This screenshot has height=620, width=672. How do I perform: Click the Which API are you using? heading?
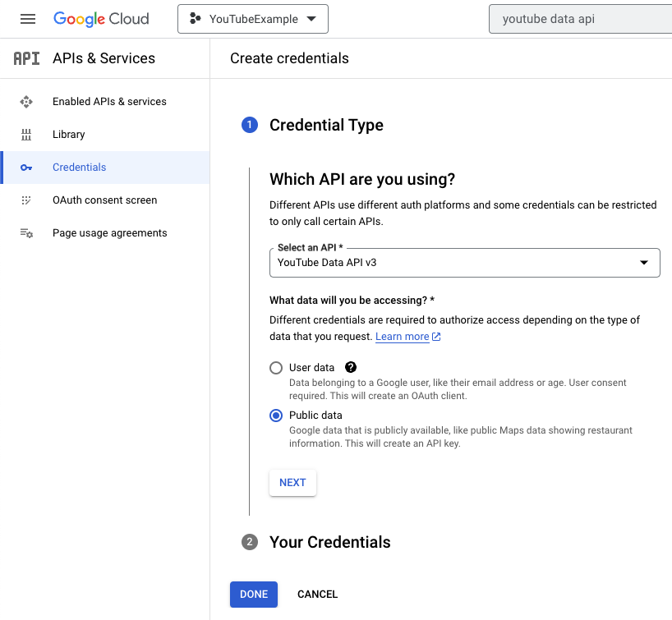click(x=362, y=179)
